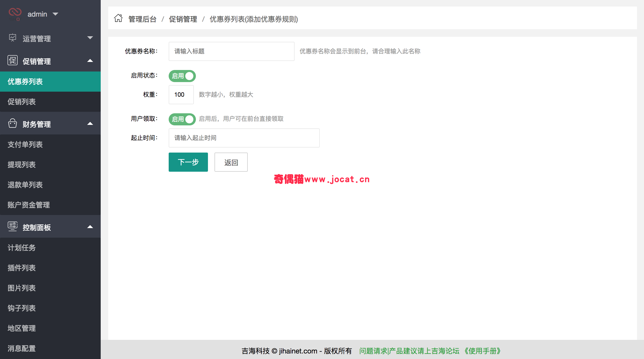Focus the 权重 input with 100
Viewport: 644px width, 359px height.
pyautogui.click(x=181, y=95)
